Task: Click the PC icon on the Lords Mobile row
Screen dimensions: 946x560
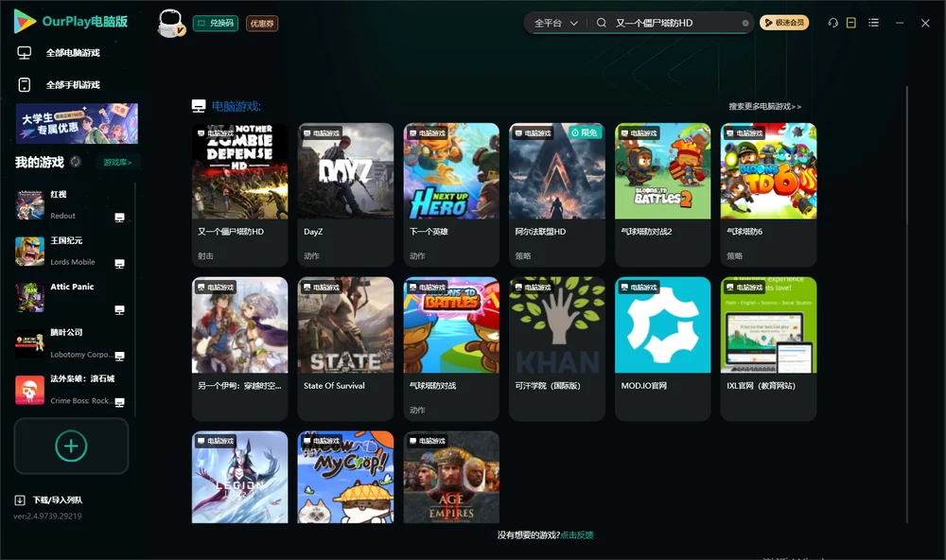Action: coord(119,264)
